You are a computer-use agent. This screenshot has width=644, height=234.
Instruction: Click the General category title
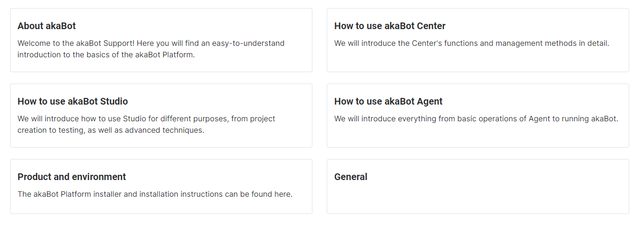pos(351,177)
